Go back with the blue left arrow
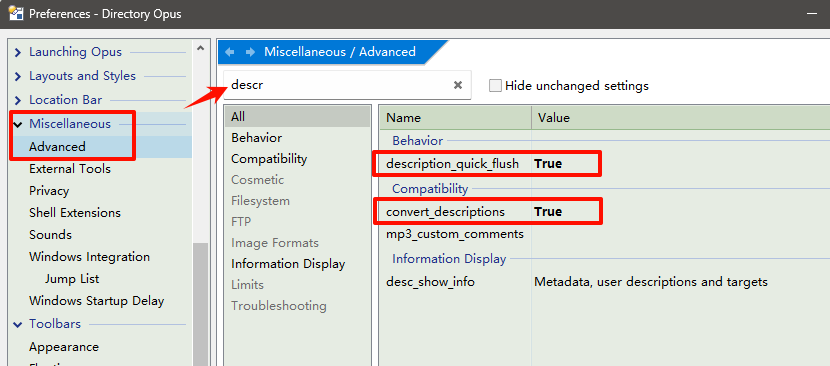830x366 pixels. tap(230, 52)
